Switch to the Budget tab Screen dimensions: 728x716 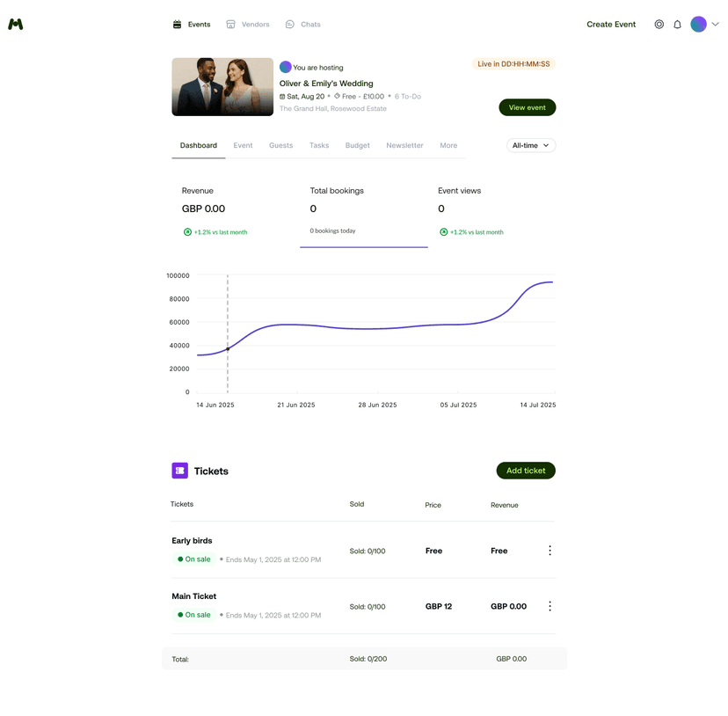click(x=357, y=145)
